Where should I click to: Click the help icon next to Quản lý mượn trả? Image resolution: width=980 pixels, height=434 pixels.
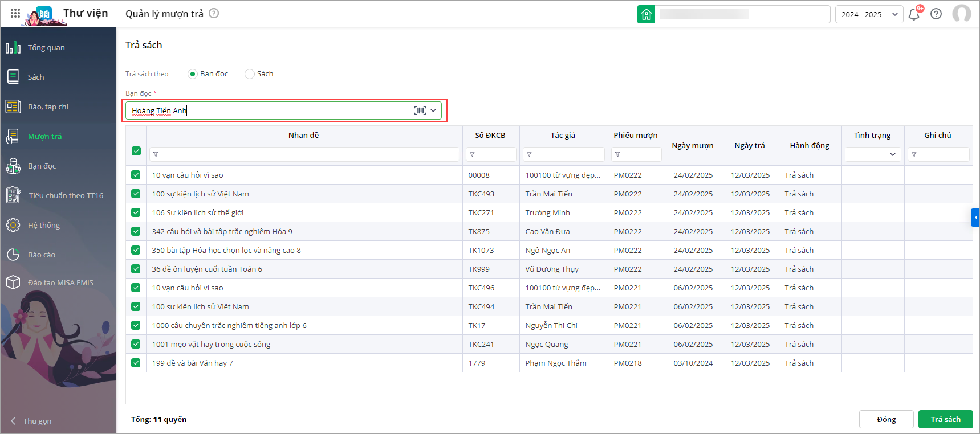(214, 13)
